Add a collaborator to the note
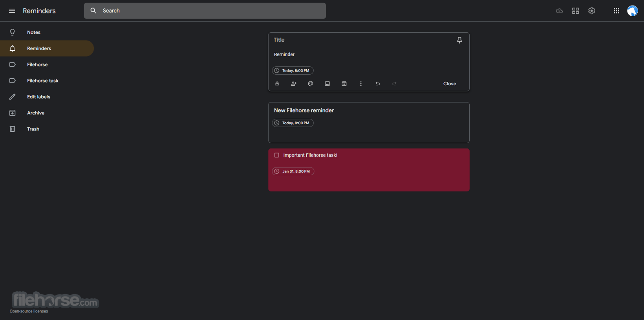 tap(294, 84)
